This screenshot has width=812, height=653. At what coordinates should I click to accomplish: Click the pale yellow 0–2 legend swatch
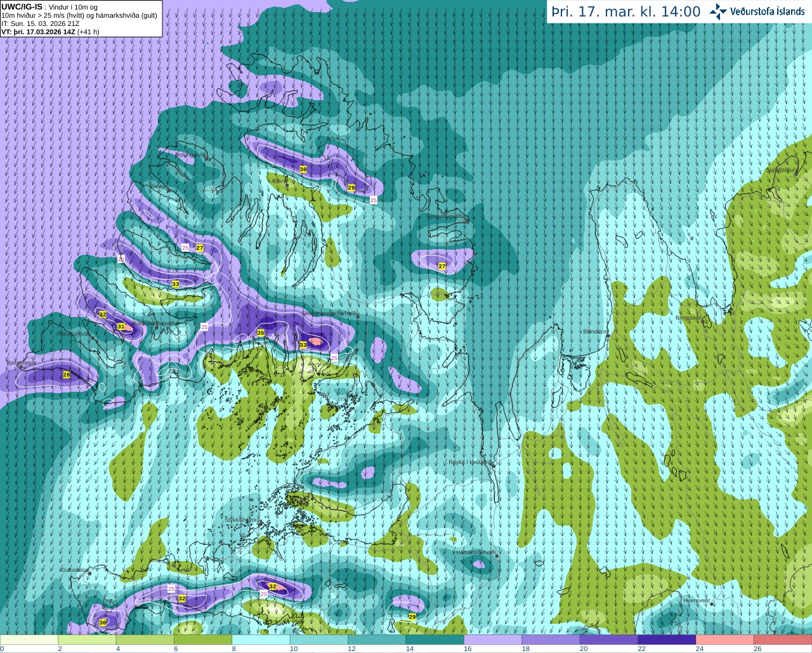[29, 640]
